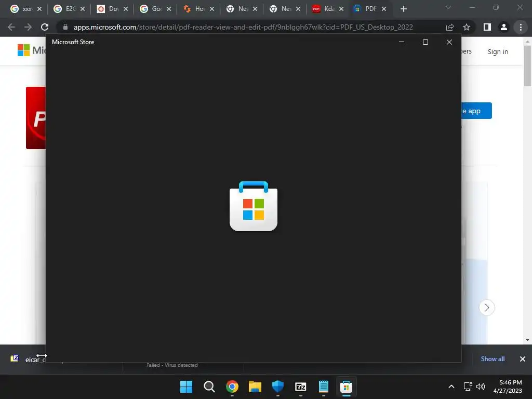Viewport: 532px width, 399px height.
Task: Click Sign in on Microsoft page
Action: [498, 51]
